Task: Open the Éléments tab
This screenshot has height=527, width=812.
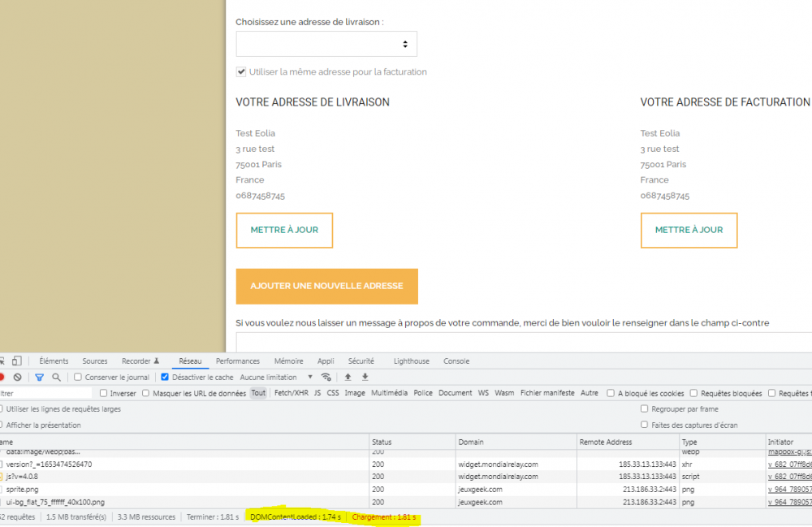Action: click(x=54, y=361)
